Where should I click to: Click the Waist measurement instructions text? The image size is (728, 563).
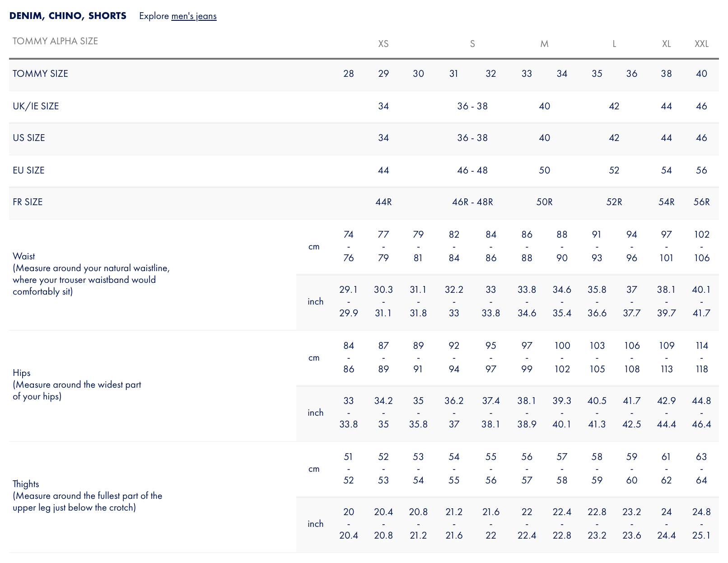(91, 274)
